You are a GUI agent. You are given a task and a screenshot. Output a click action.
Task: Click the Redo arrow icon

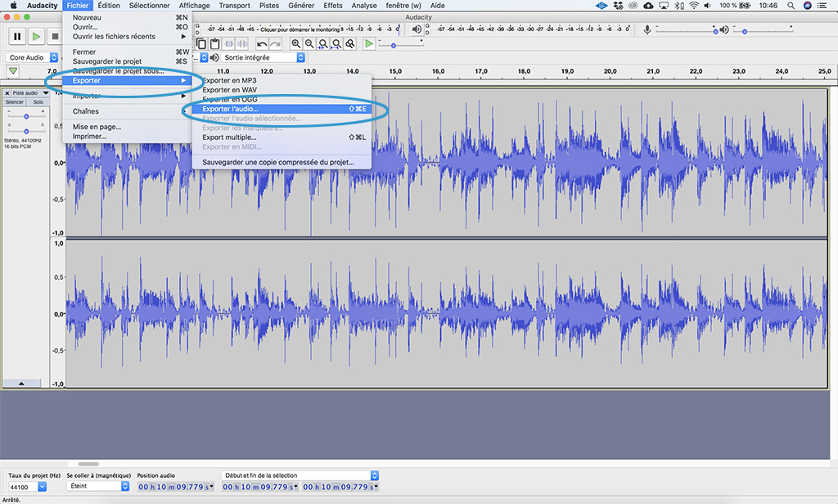click(x=275, y=44)
